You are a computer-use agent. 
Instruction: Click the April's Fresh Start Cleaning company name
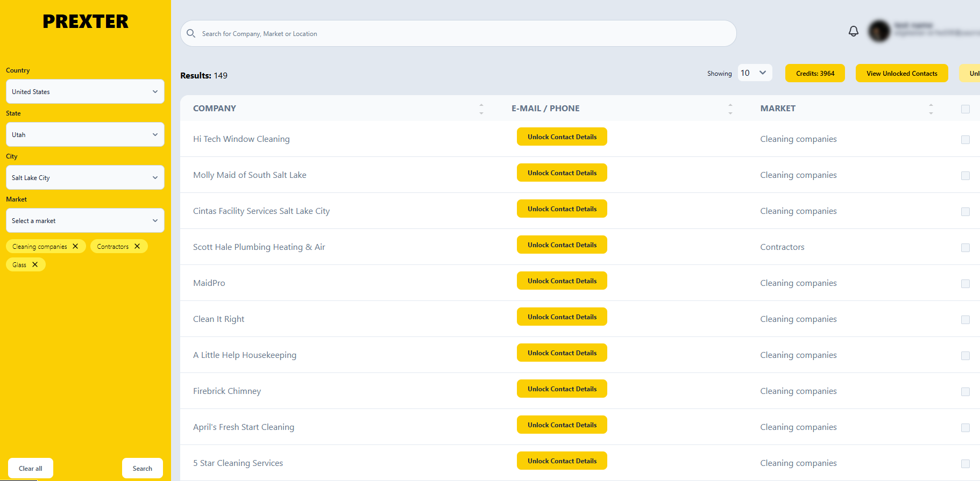tap(244, 427)
